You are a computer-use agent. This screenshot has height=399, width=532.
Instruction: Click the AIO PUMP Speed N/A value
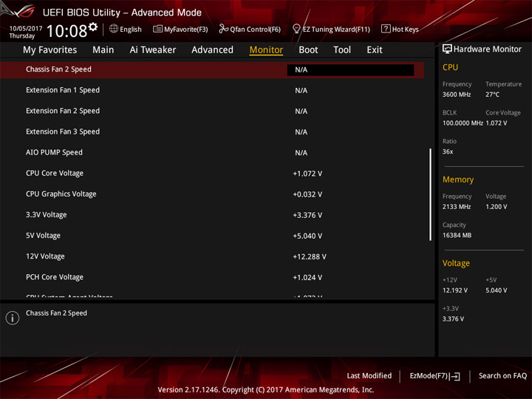301,153
